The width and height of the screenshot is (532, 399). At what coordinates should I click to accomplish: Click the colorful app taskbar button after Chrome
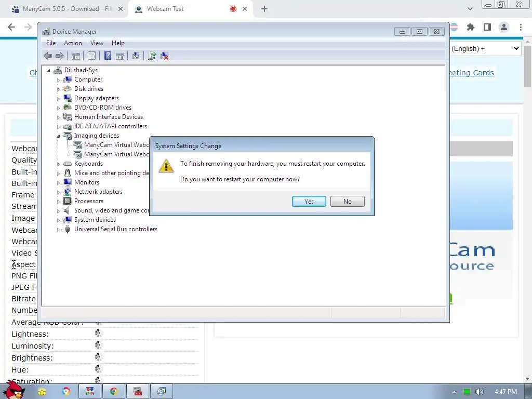pyautogui.click(x=89, y=392)
